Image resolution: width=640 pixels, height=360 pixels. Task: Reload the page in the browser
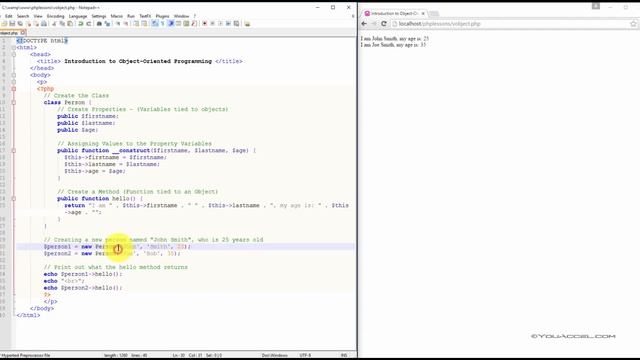click(x=384, y=24)
